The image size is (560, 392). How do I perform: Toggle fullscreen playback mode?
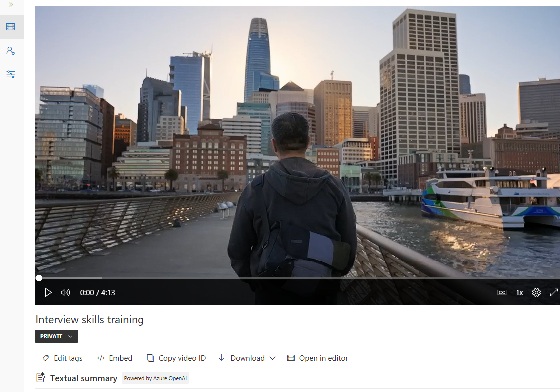click(x=554, y=292)
